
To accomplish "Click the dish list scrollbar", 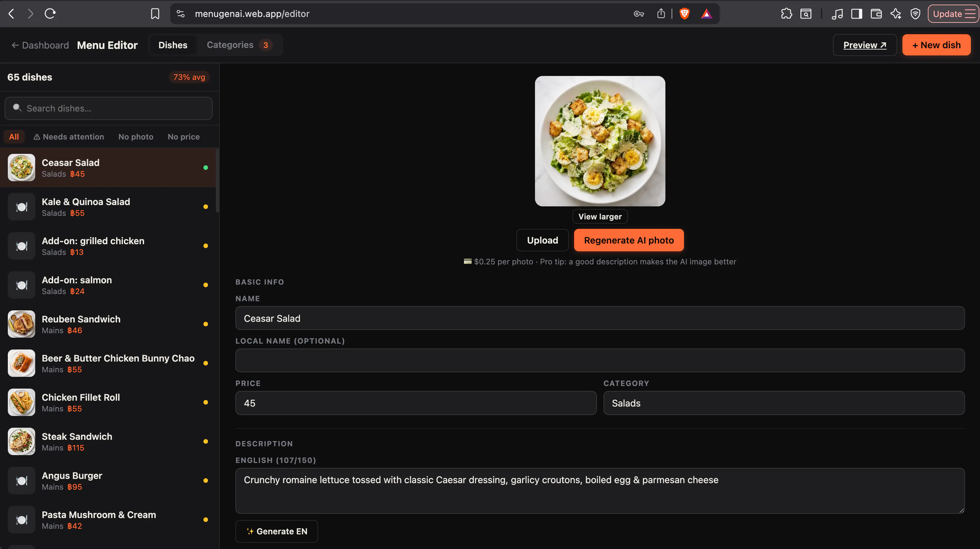I will 217,180.
